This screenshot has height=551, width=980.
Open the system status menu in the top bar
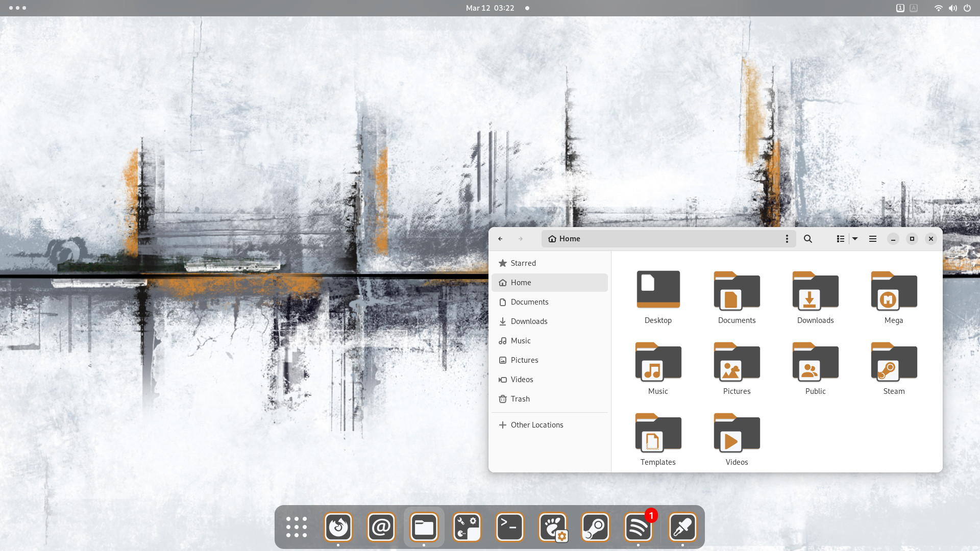coord(952,8)
